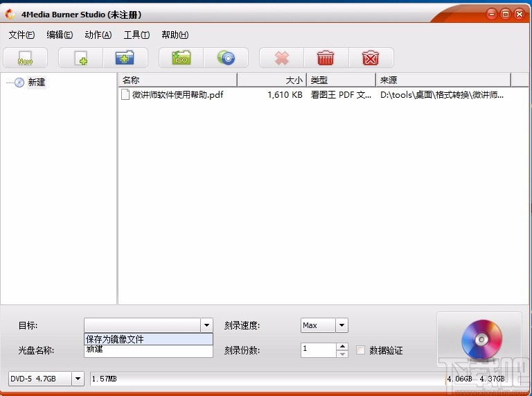This screenshot has width=532, height=396.
Task: Sort by the 类型 column header
Action: (x=341, y=80)
